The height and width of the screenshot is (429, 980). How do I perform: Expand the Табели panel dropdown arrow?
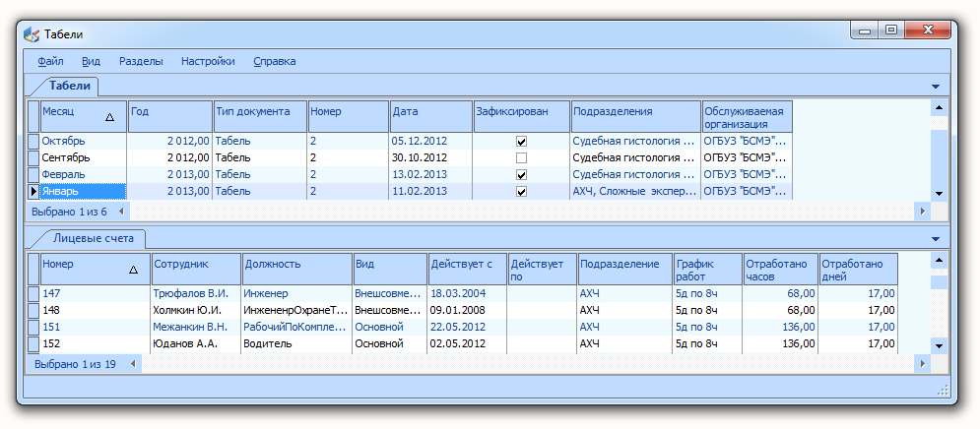coord(936,87)
